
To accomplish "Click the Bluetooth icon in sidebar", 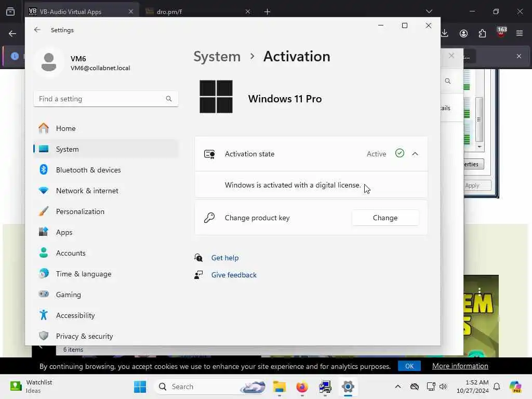I will pyautogui.click(x=44, y=169).
